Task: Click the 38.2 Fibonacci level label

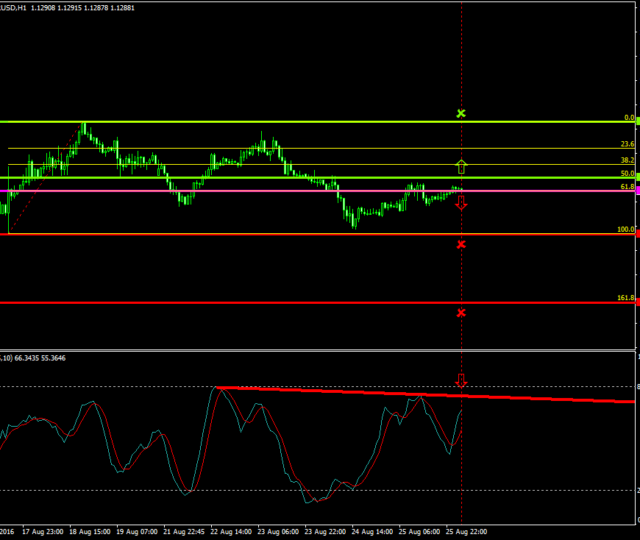Action: coord(627,160)
